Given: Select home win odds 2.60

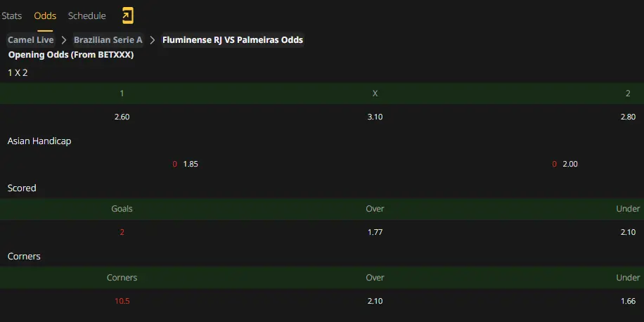Looking at the screenshot, I should coord(122,117).
